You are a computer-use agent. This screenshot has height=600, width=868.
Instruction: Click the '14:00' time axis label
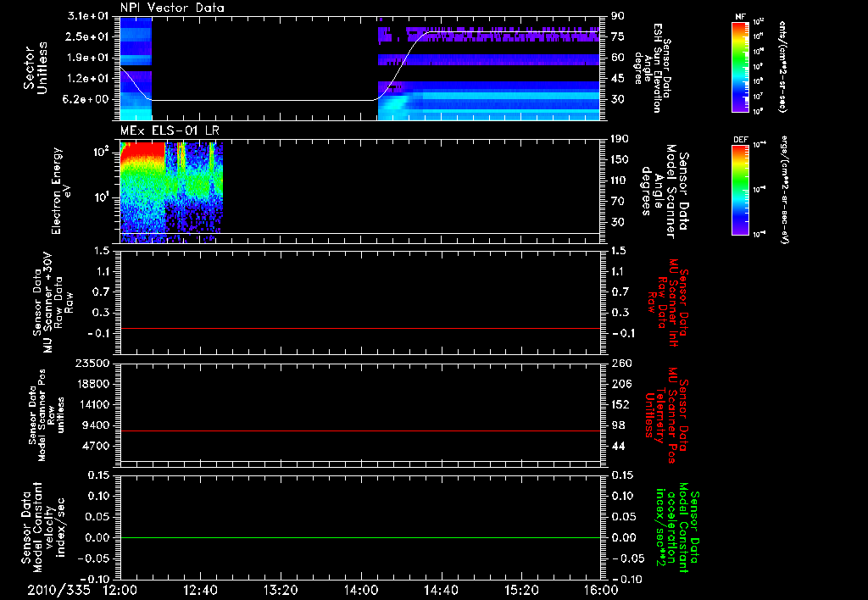(361, 590)
